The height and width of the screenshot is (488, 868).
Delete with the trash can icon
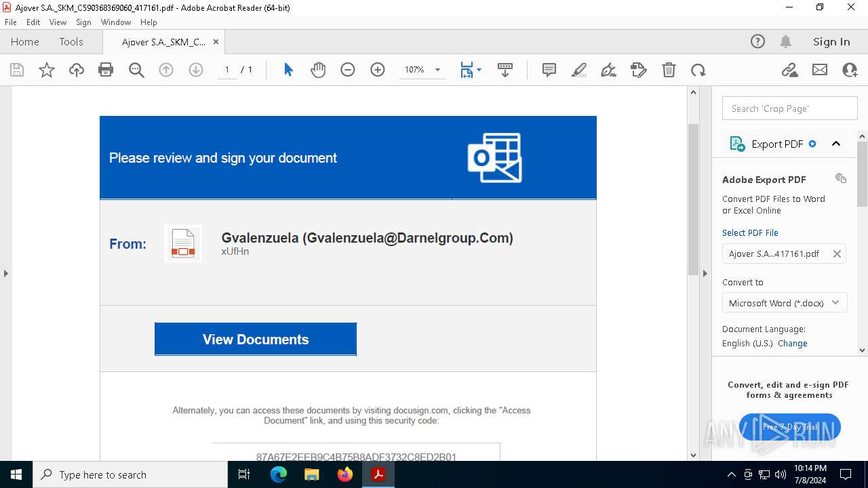pyautogui.click(x=669, y=70)
